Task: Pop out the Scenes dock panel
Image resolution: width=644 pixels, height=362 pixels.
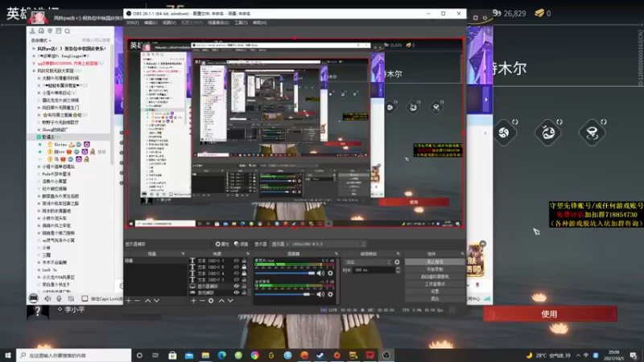Action: (183, 253)
